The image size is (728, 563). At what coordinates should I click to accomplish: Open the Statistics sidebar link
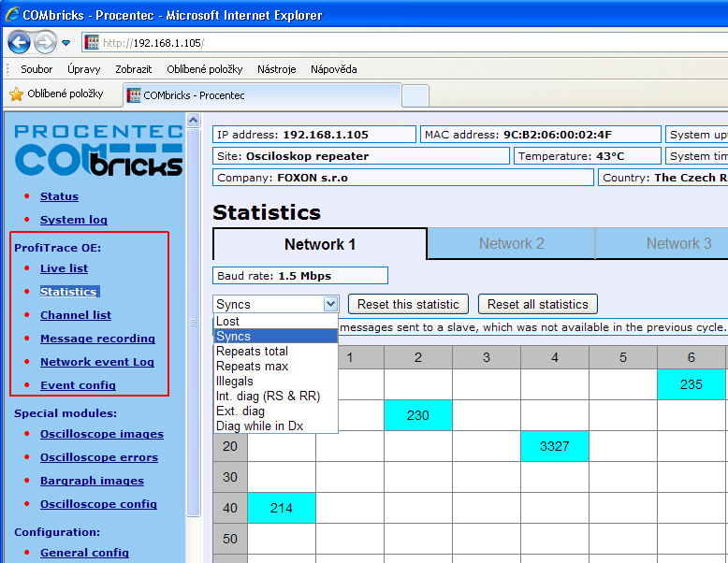click(68, 292)
